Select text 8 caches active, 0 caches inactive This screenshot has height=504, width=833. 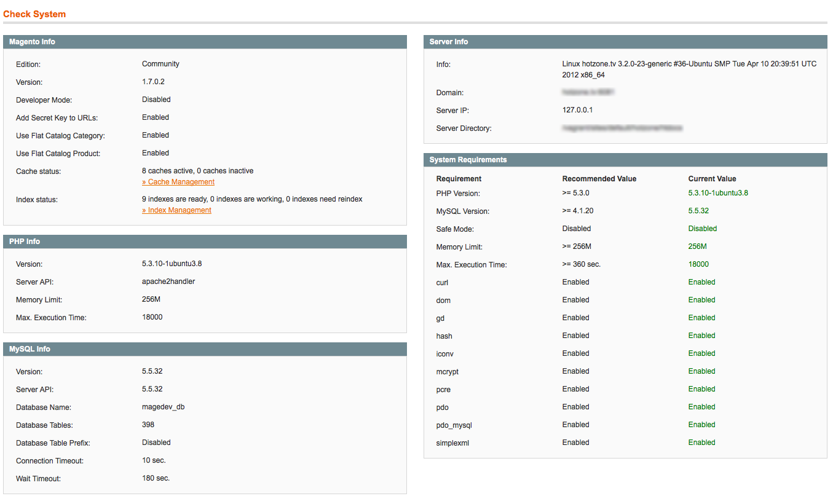(197, 171)
